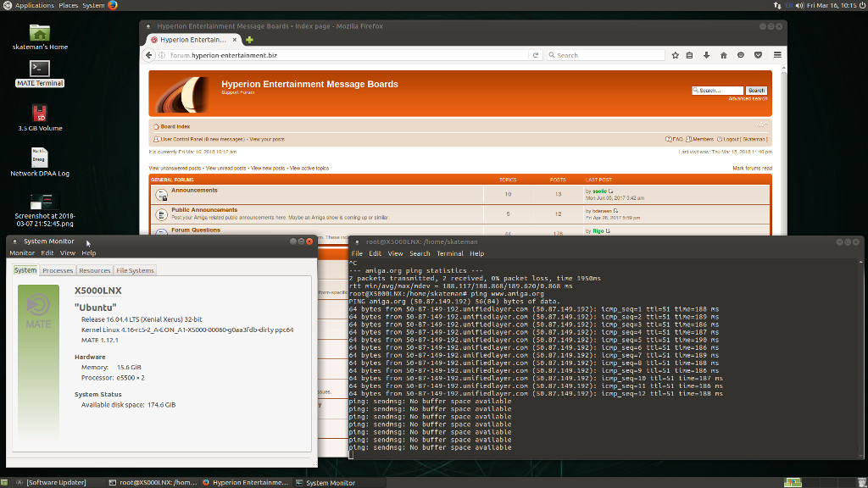Click View active topics link
Screen dimensions: 868x488
pos(309,169)
